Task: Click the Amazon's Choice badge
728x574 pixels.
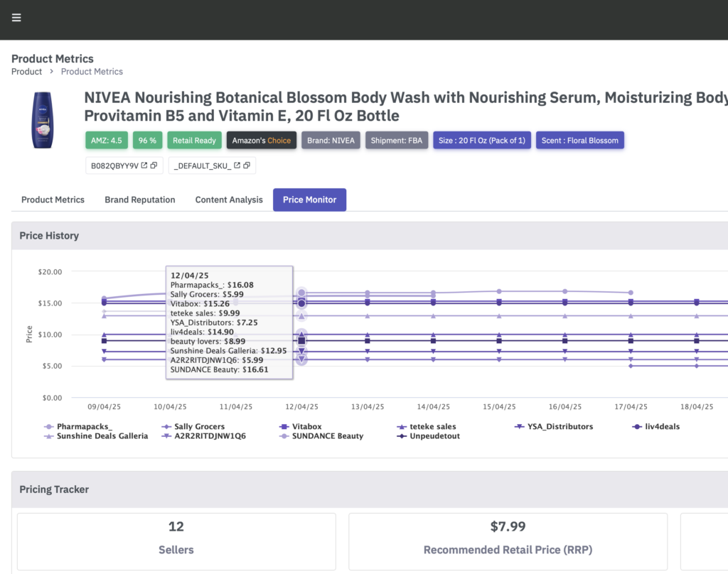Action: 262,140
